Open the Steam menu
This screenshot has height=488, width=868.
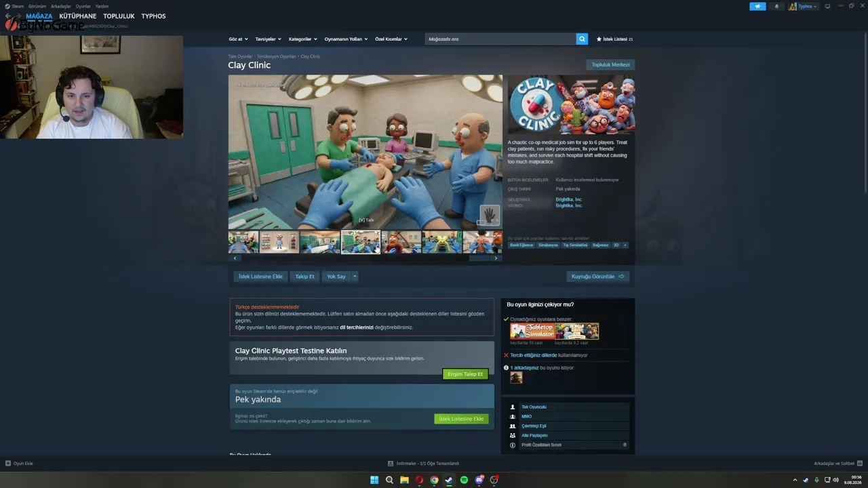[x=14, y=6]
